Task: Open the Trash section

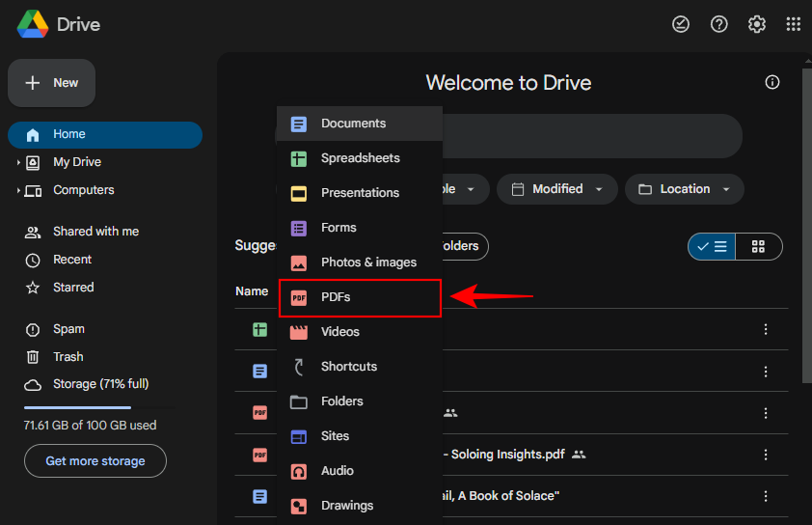Action: (68, 357)
